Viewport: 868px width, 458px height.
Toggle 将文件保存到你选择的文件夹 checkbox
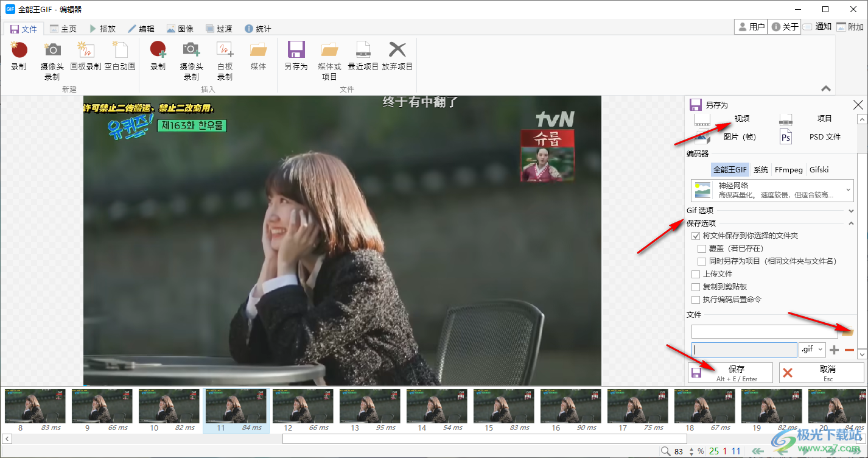[696, 236]
